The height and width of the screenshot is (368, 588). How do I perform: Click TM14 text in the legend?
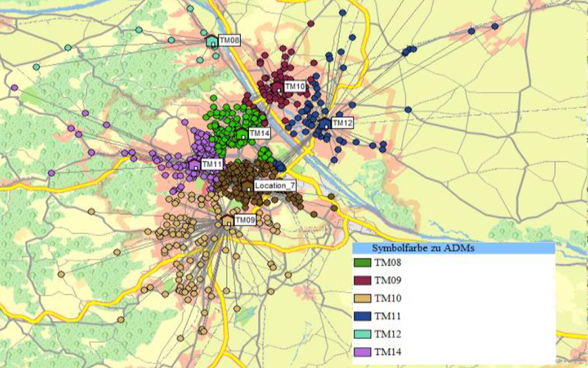[388, 352]
